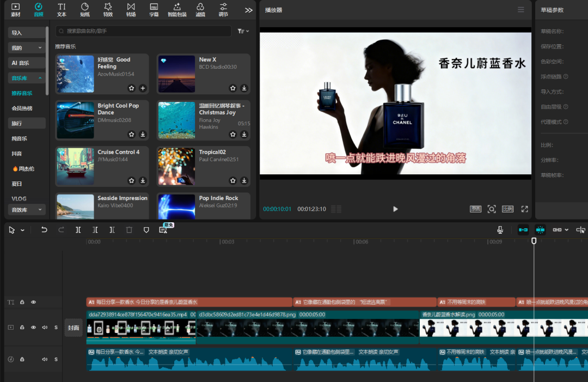Open the 贴纸 stickers tab
Image resolution: width=588 pixels, height=382 pixels.
point(85,9)
